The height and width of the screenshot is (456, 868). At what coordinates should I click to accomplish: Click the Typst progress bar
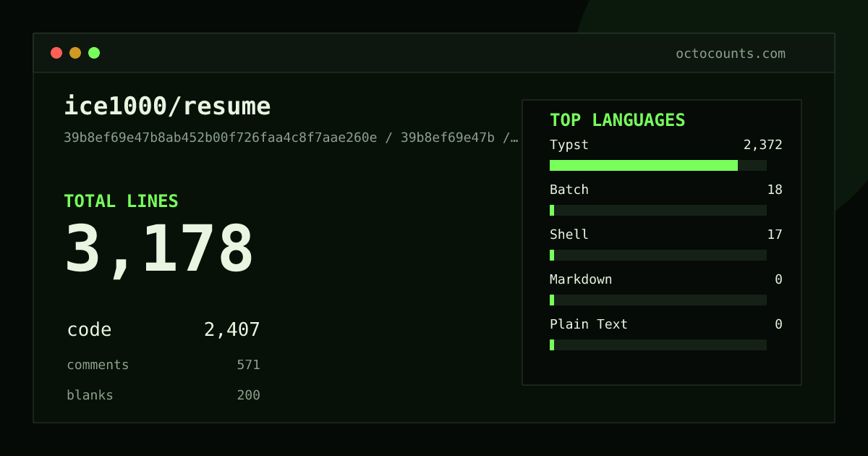[658, 165]
